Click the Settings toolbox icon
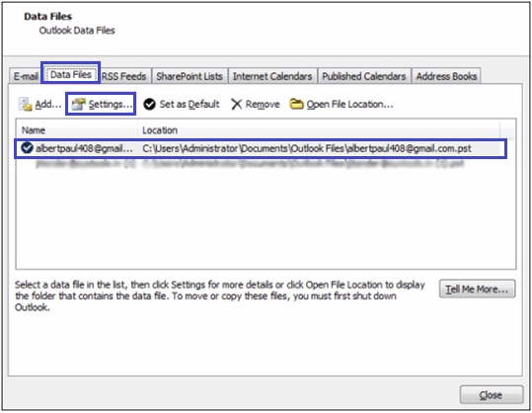 pos(78,105)
